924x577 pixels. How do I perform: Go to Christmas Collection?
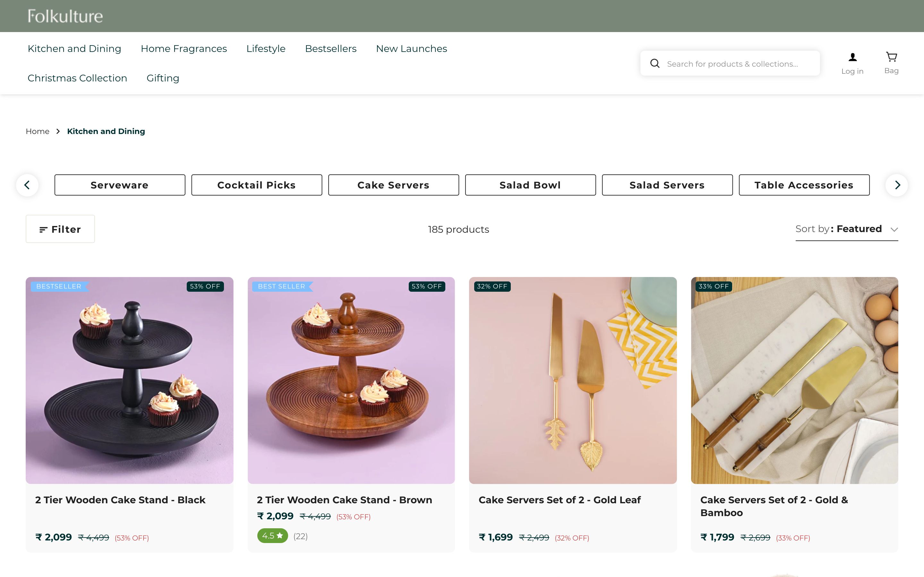(77, 78)
